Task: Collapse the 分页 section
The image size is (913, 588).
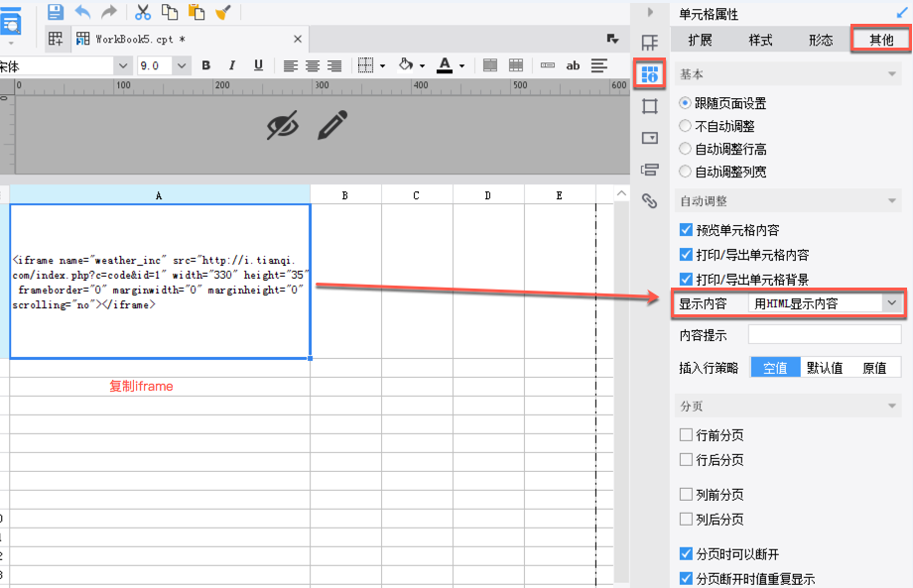Action: (x=891, y=406)
